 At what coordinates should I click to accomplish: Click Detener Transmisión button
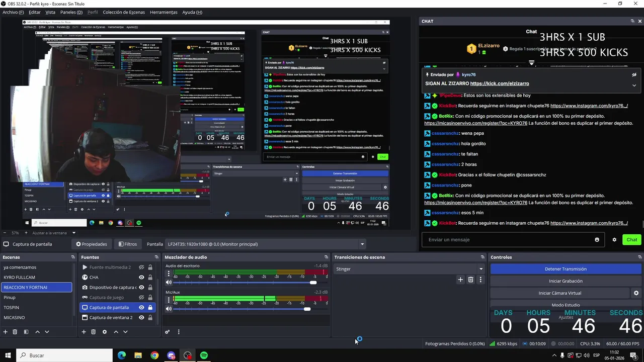tap(566, 269)
